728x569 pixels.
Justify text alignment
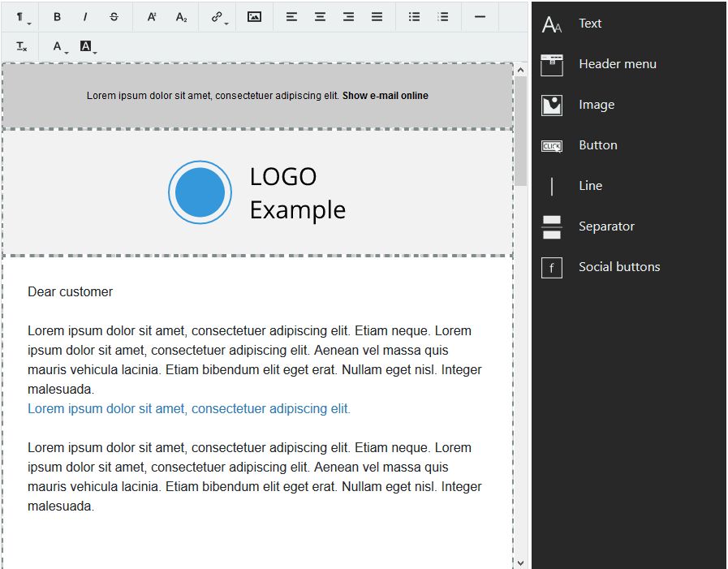[x=377, y=17]
